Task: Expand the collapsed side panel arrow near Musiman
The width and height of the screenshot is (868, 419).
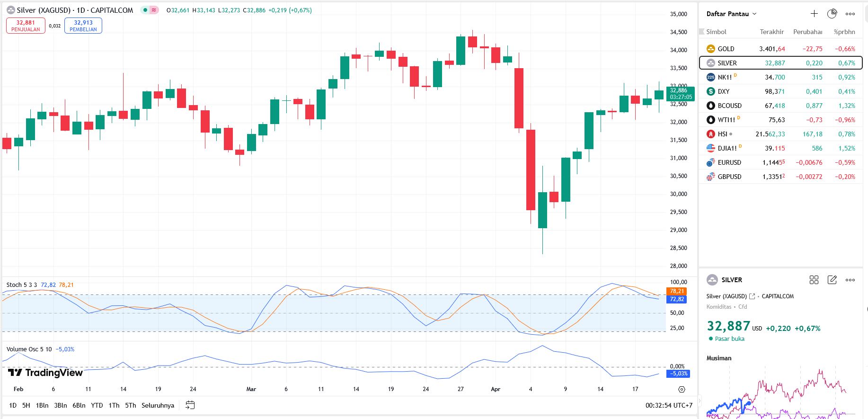Action: pos(700,401)
